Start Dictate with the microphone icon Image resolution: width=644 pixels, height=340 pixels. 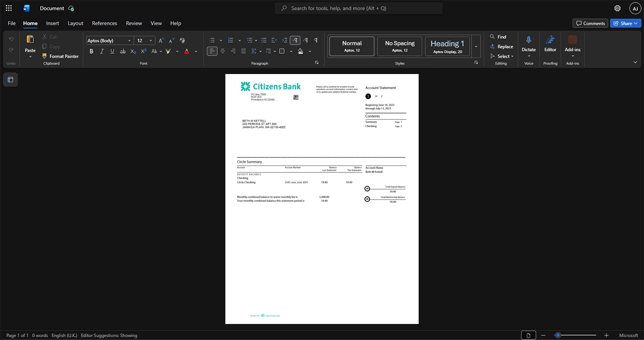[x=528, y=40]
